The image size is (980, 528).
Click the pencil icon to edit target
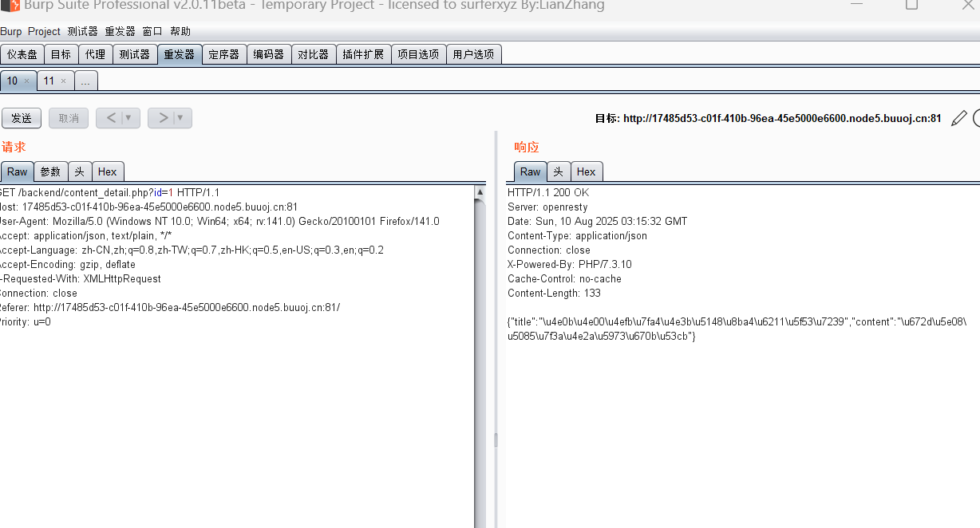(x=959, y=118)
